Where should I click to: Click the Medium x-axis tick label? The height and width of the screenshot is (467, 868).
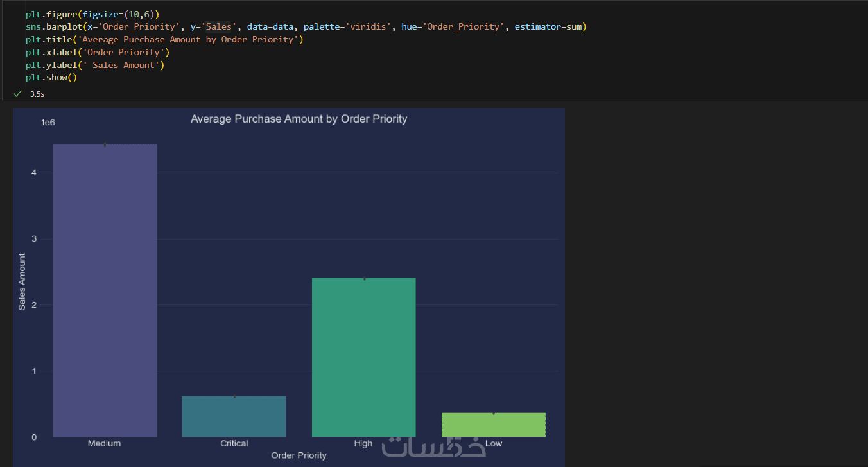coord(104,444)
